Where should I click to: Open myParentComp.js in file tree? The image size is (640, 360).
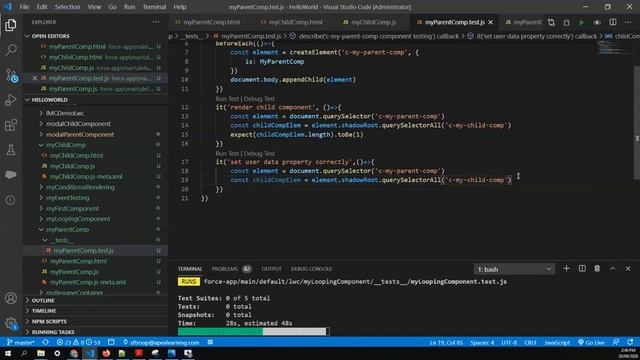click(x=73, y=271)
